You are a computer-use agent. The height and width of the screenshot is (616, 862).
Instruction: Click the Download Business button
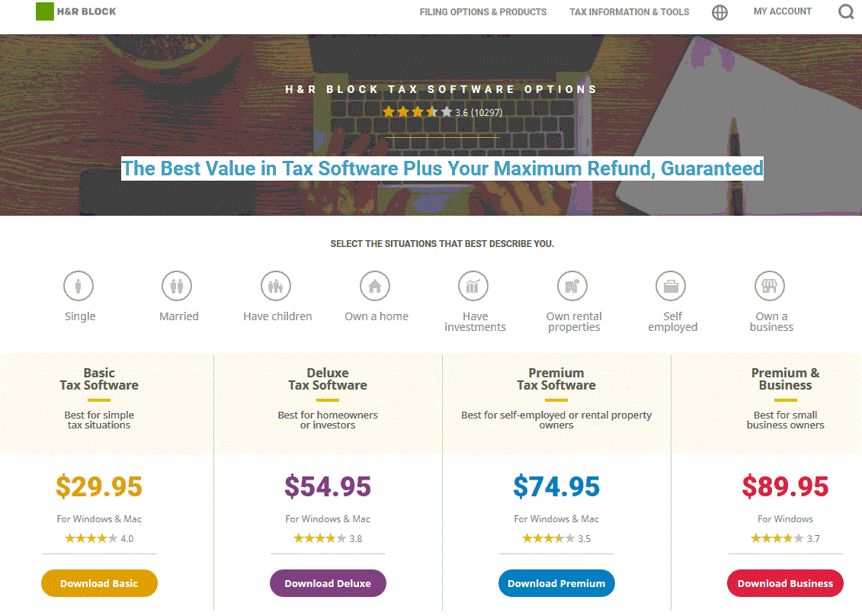point(786,583)
